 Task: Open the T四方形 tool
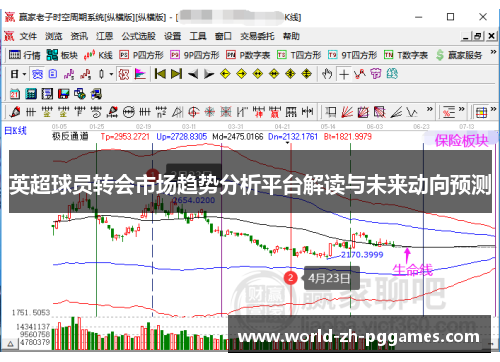pyautogui.click(x=299, y=55)
